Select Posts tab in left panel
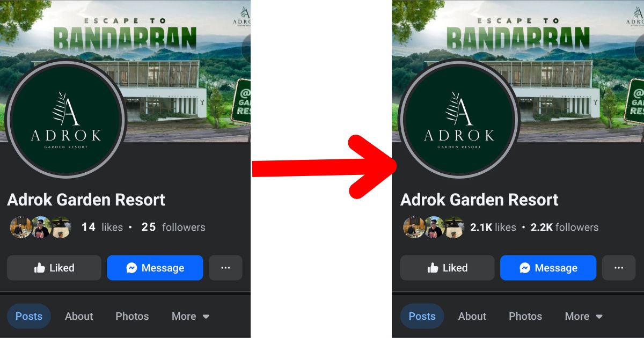Screen dimensions: 644x338 (x=29, y=316)
